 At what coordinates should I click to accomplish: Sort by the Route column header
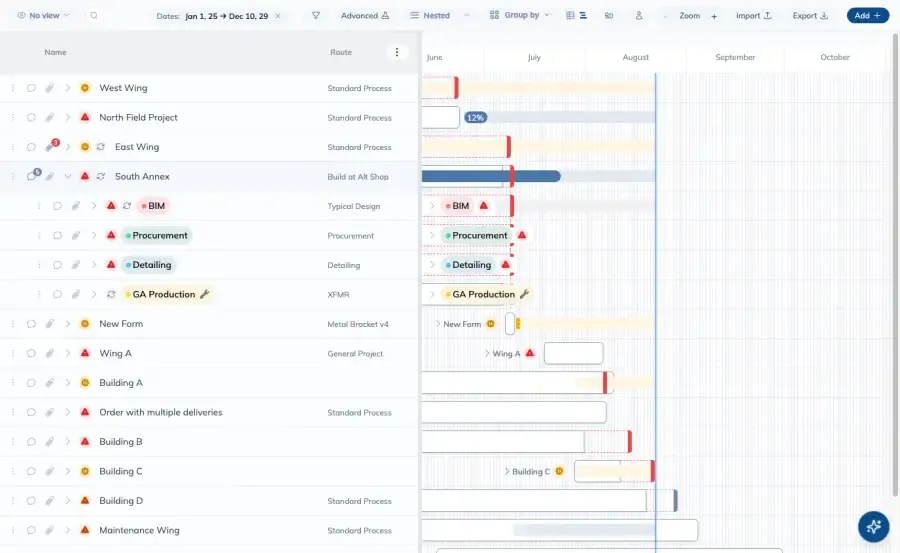tap(341, 52)
